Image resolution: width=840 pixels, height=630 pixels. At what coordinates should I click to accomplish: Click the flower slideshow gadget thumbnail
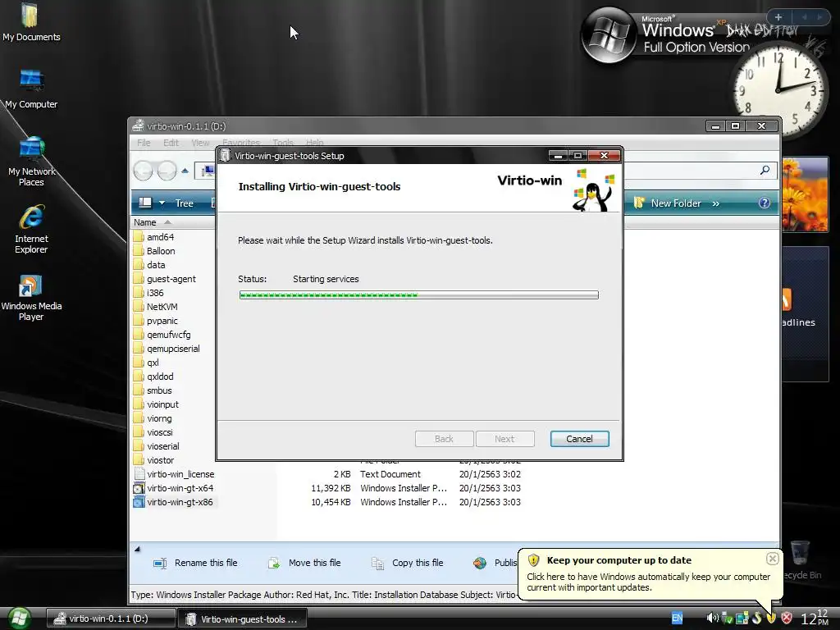pyautogui.click(x=805, y=194)
